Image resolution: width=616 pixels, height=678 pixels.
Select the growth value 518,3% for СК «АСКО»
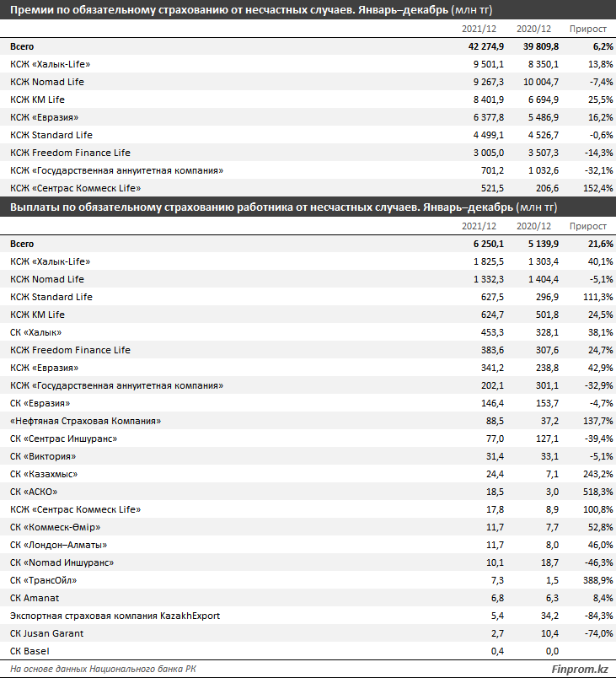(x=598, y=492)
